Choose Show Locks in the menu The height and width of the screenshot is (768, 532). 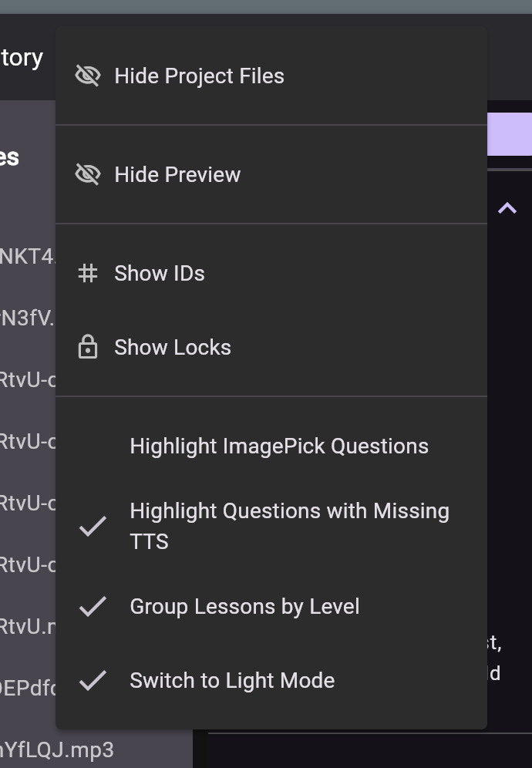point(173,348)
